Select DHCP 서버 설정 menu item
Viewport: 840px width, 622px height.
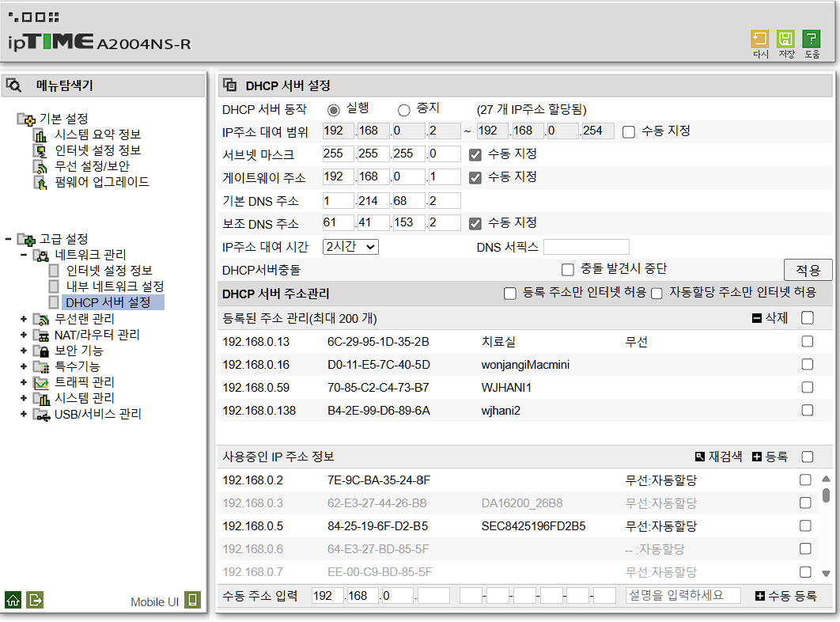click(x=108, y=303)
